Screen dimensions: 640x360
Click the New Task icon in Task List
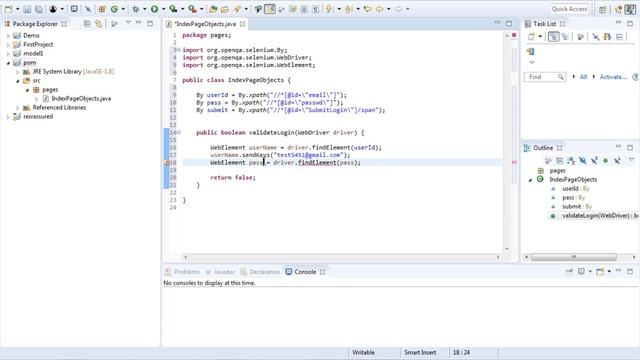tap(531, 37)
